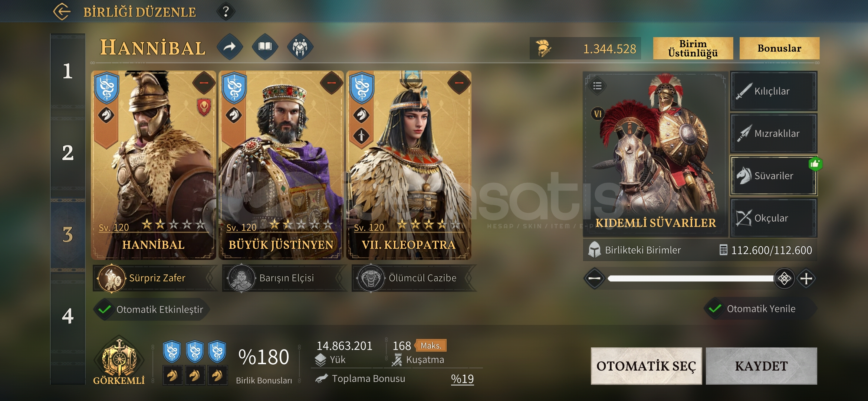Remove VII. Kleopatra with the minus icon

click(459, 82)
